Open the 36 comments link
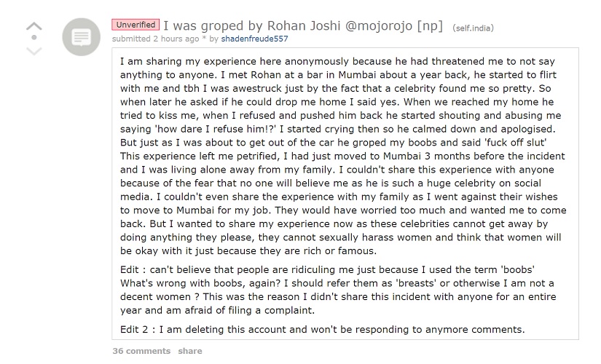Image resolution: width=601 pixels, height=364 pixels. coord(141,351)
